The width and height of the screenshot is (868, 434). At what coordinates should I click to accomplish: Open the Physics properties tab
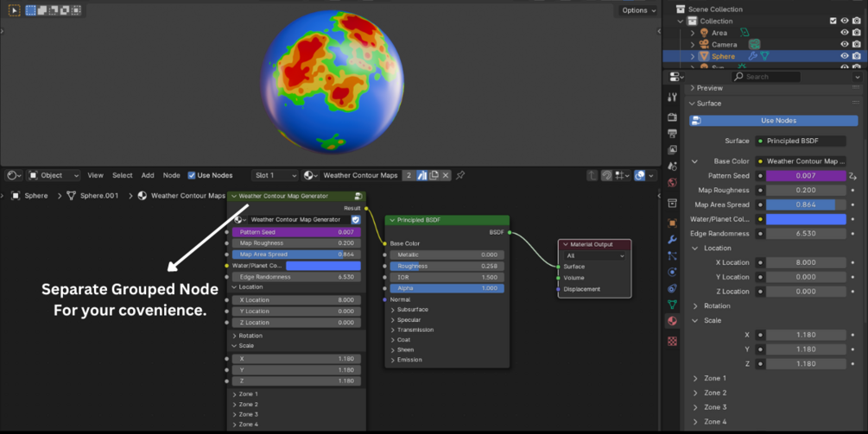[x=672, y=272]
